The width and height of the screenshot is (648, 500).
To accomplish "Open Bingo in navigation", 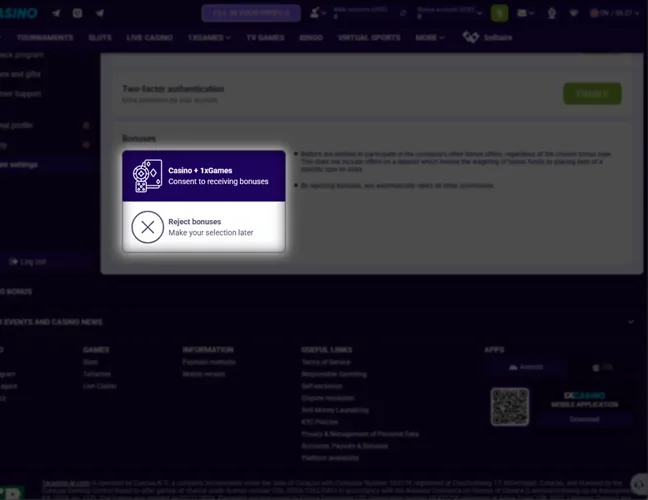I will tap(311, 38).
